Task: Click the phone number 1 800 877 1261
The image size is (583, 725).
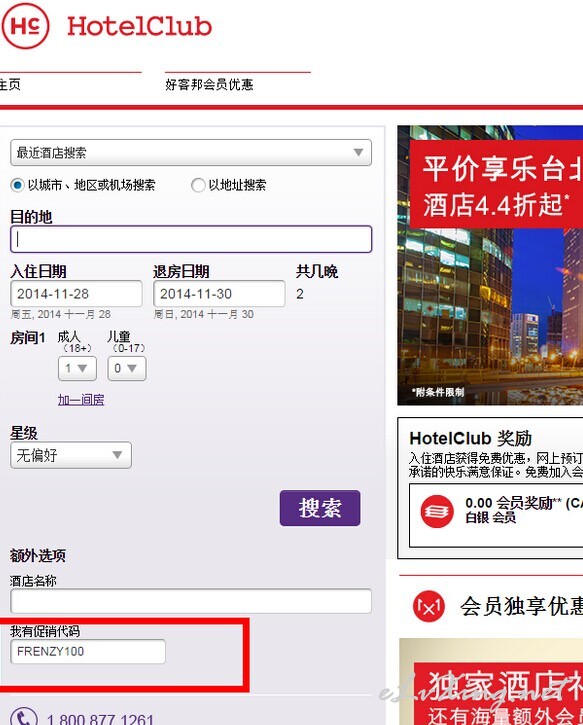Action: (x=100, y=719)
